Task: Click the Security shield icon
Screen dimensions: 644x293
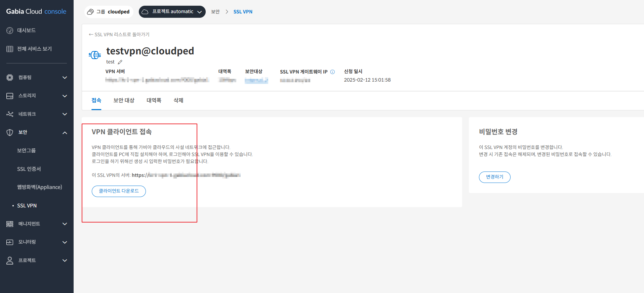Action: tap(10, 133)
